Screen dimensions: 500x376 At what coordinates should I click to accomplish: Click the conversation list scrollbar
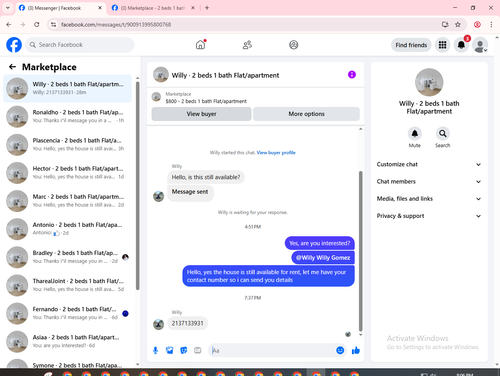tap(137, 185)
